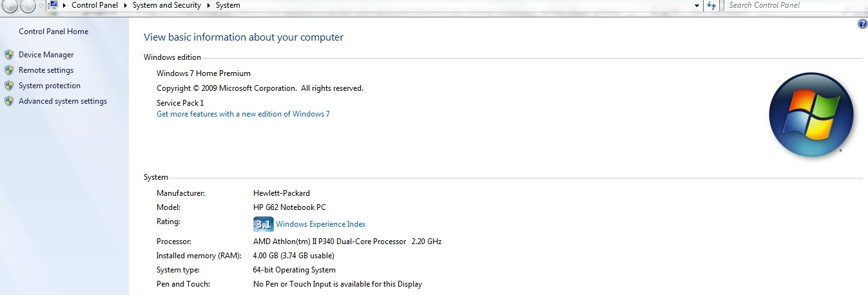This screenshot has width=868, height=295.
Task: Go to System and Security breadcrumb
Action: [166, 5]
